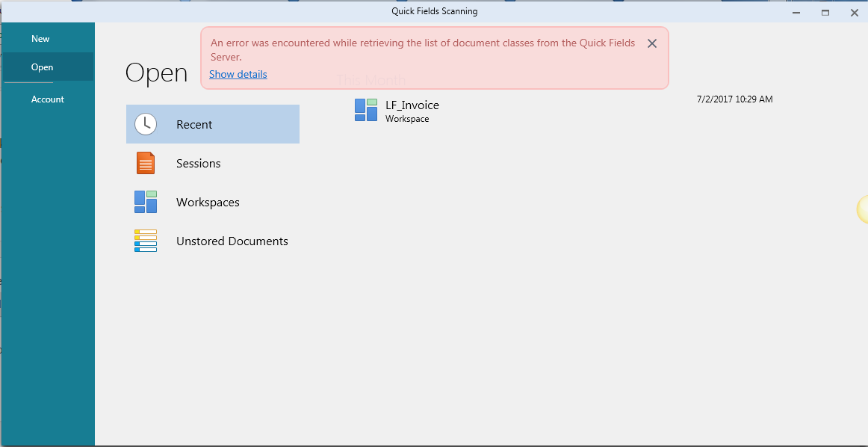The width and height of the screenshot is (868, 447).
Task: Select Open in the left sidebar
Action: coord(42,67)
